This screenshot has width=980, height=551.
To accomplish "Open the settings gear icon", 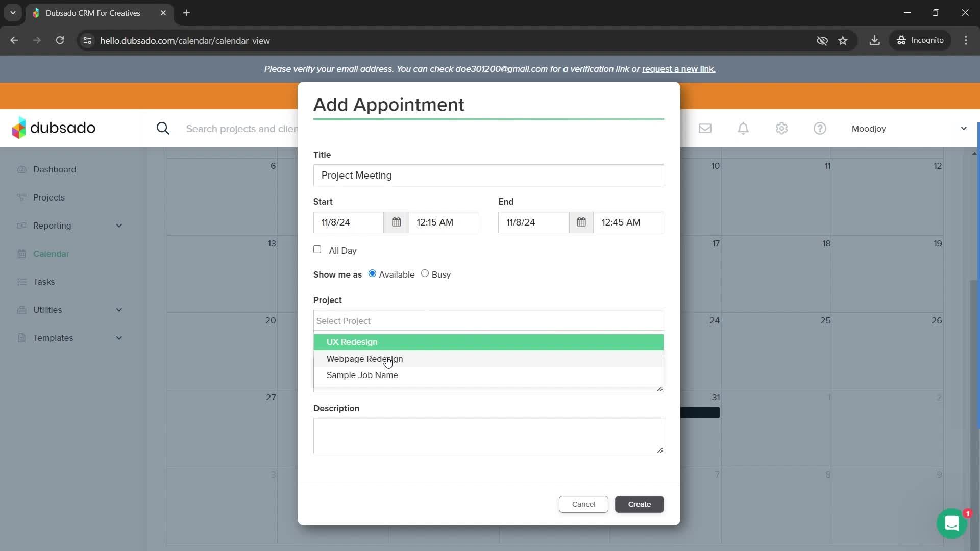I will click(781, 129).
